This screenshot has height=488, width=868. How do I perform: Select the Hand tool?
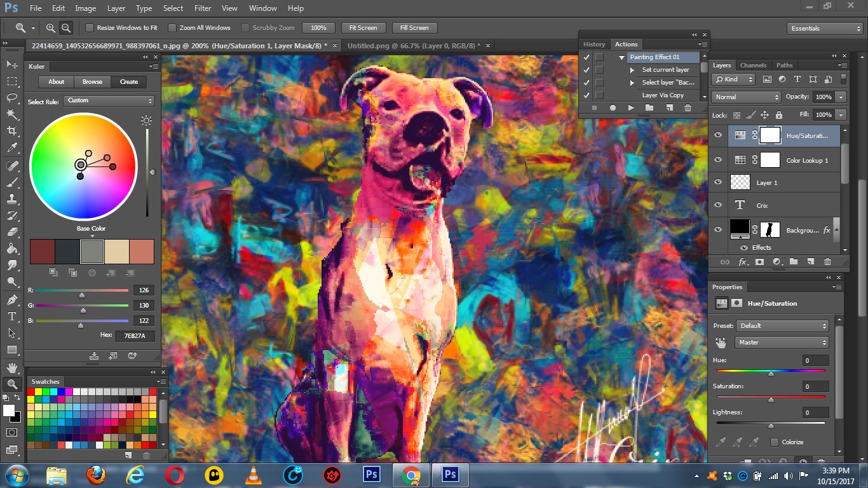pos(11,367)
